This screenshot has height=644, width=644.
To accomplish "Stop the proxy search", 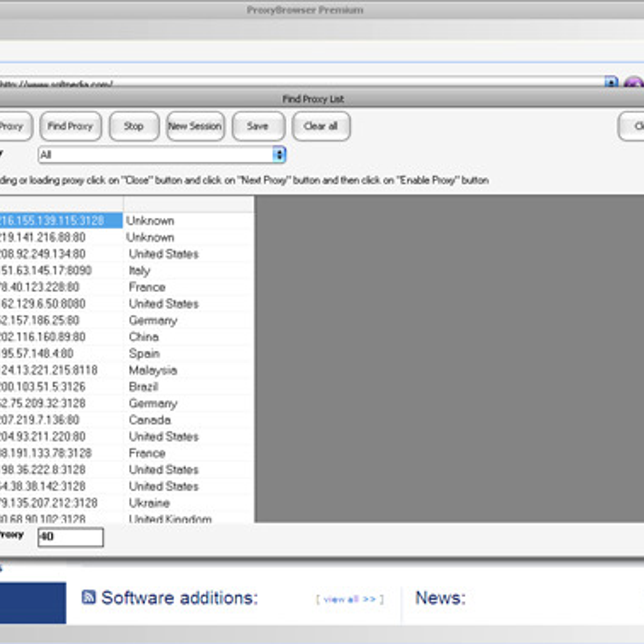I will (134, 126).
